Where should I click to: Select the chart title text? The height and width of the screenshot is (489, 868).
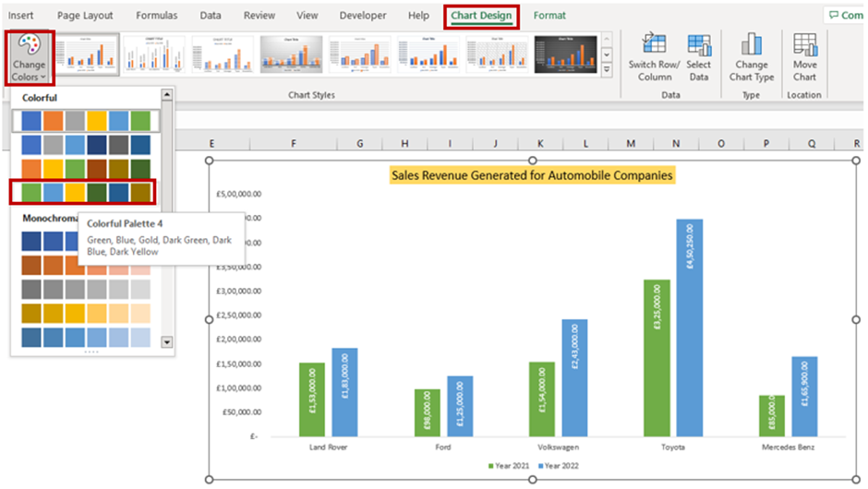(x=532, y=175)
